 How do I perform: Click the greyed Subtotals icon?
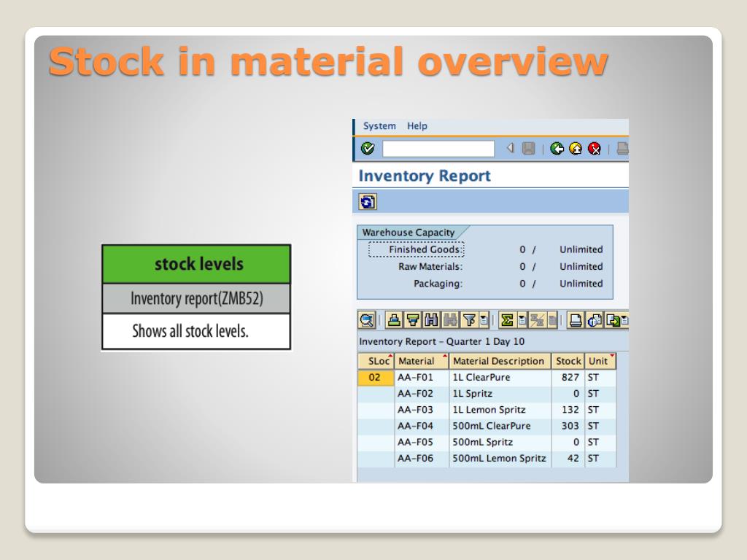(x=538, y=320)
